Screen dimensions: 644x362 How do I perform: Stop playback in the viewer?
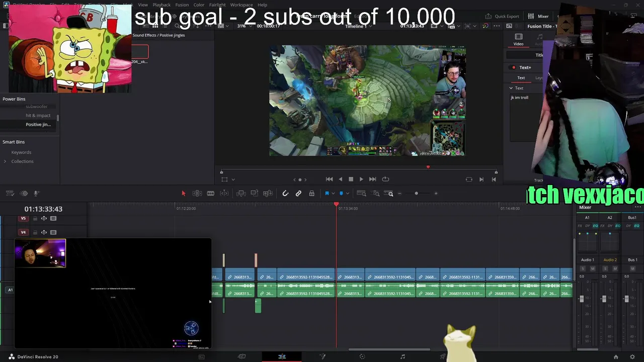coord(351,179)
